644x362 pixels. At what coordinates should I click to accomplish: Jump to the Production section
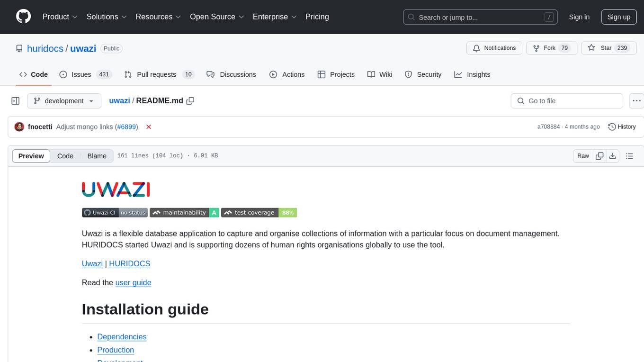[x=116, y=350]
